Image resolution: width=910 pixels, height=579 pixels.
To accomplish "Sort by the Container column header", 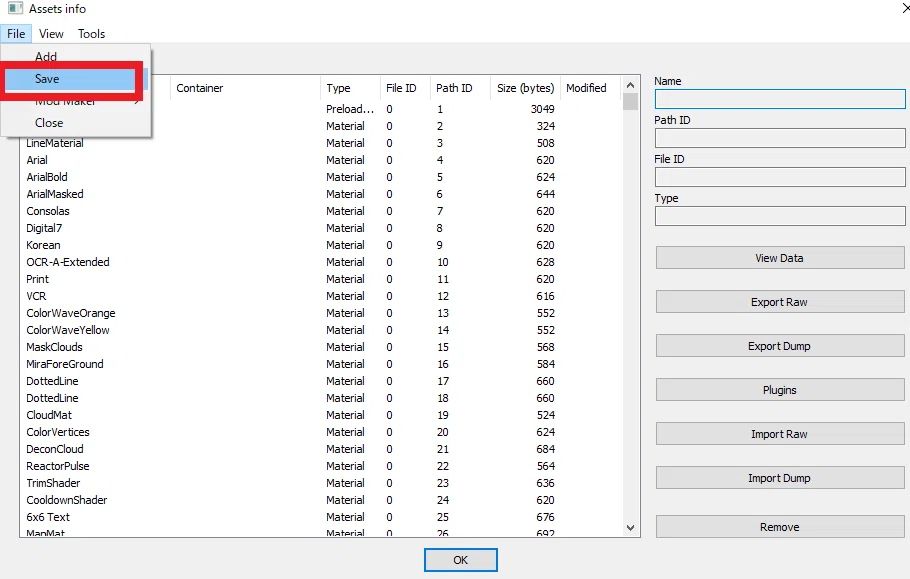I will [x=245, y=88].
